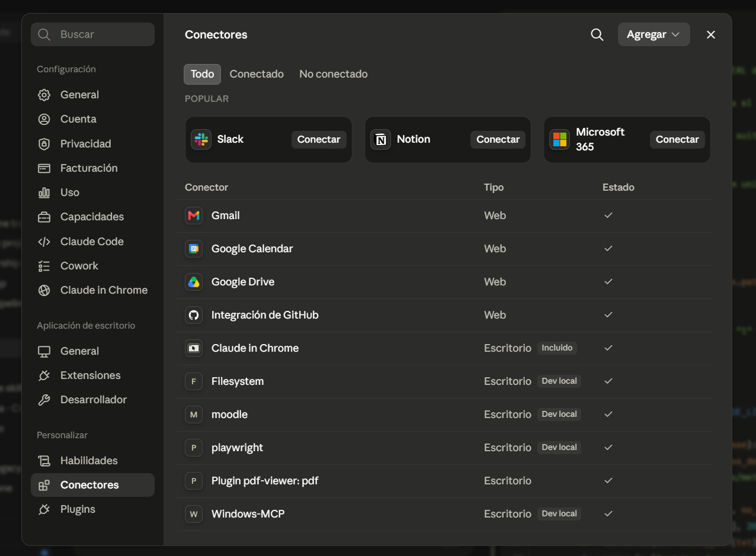
Task: Open Capacidades in the sidebar
Action: (92, 217)
